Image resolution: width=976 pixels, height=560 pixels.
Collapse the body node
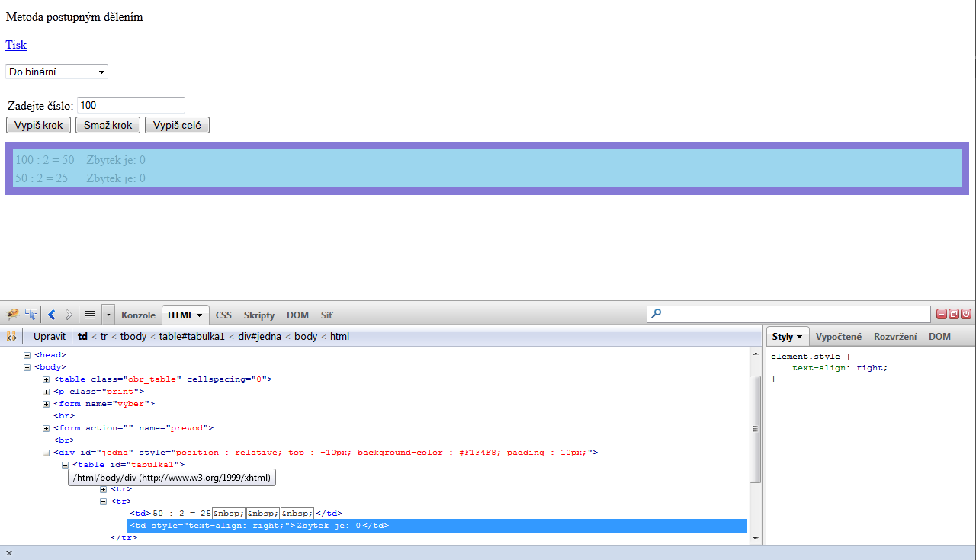pyautogui.click(x=27, y=367)
